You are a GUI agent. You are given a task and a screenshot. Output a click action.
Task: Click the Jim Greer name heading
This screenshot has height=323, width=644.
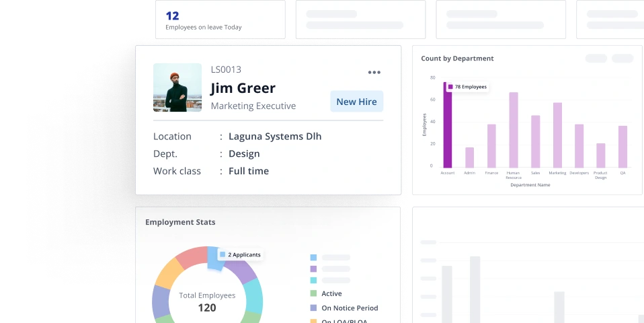(x=243, y=88)
